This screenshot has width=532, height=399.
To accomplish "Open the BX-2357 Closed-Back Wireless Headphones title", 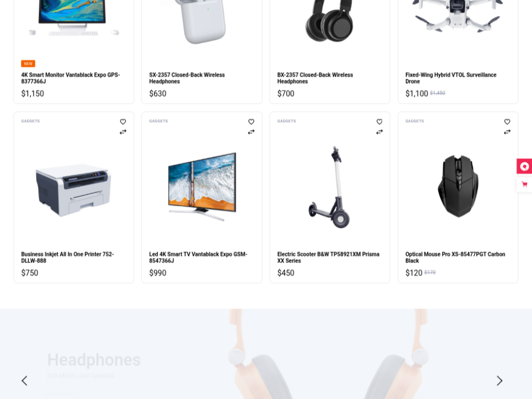I will click(315, 78).
